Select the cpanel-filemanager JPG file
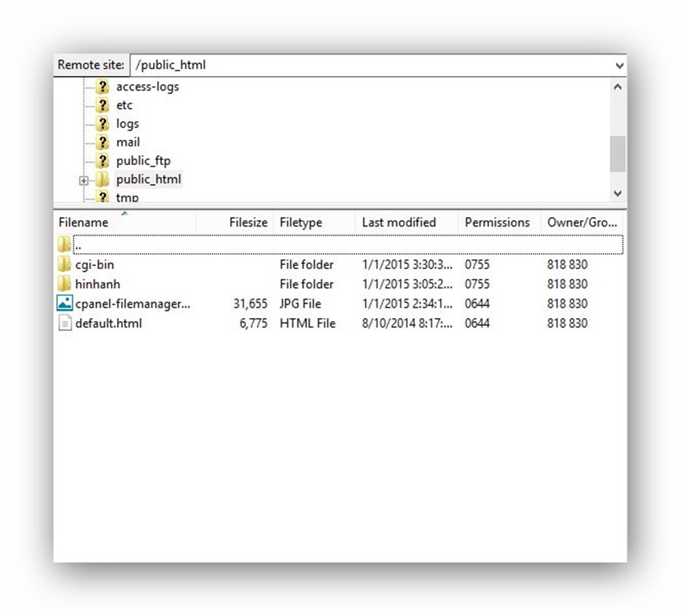The width and height of the screenshot is (681, 616). pyautogui.click(x=340, y=304)
